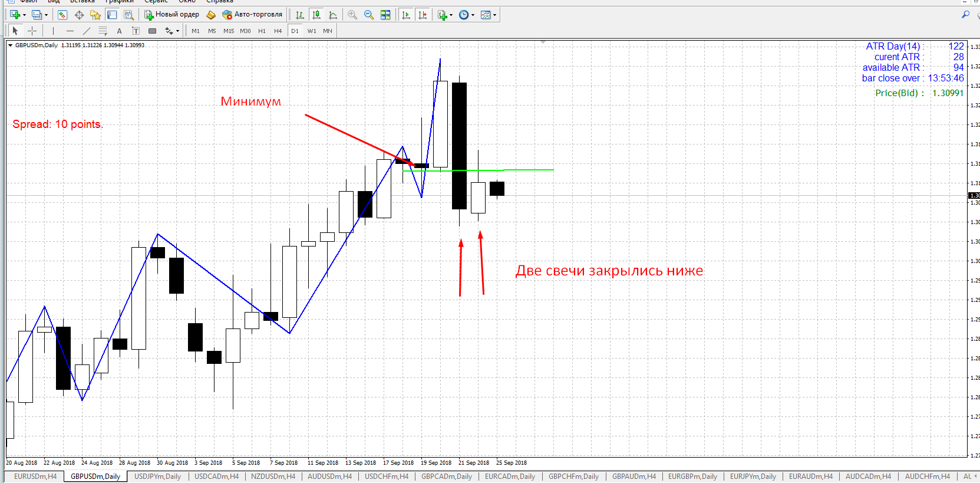Image resolution: width=980 pixels, height=483 pixels.
Task: Open the chart periods clock icon
Action: [464, 15]
